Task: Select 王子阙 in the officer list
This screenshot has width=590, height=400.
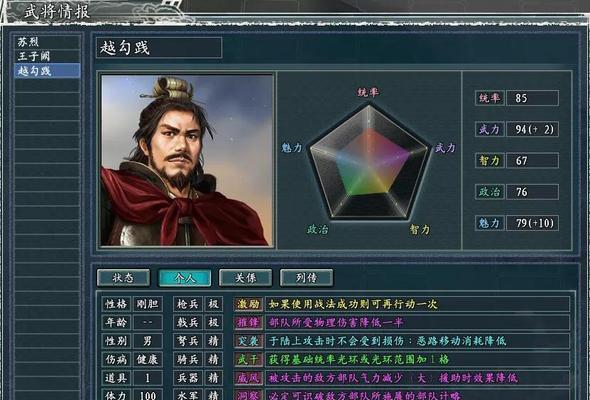Action: coord(47,56)
